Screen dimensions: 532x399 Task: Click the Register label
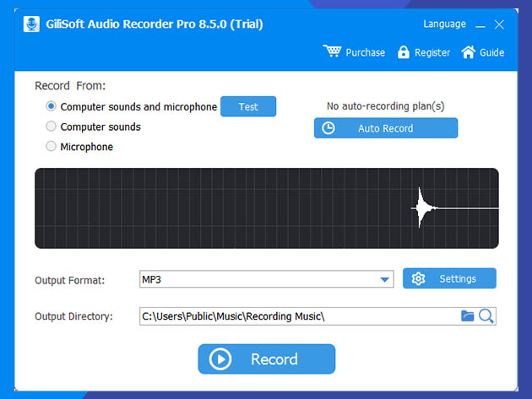pos(432,53)
